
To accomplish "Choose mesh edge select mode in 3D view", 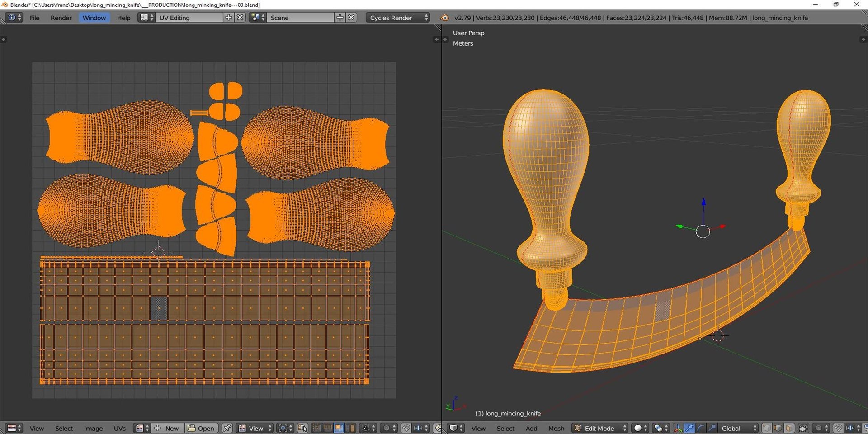I will pyautogui.click(x=778, y=428).
